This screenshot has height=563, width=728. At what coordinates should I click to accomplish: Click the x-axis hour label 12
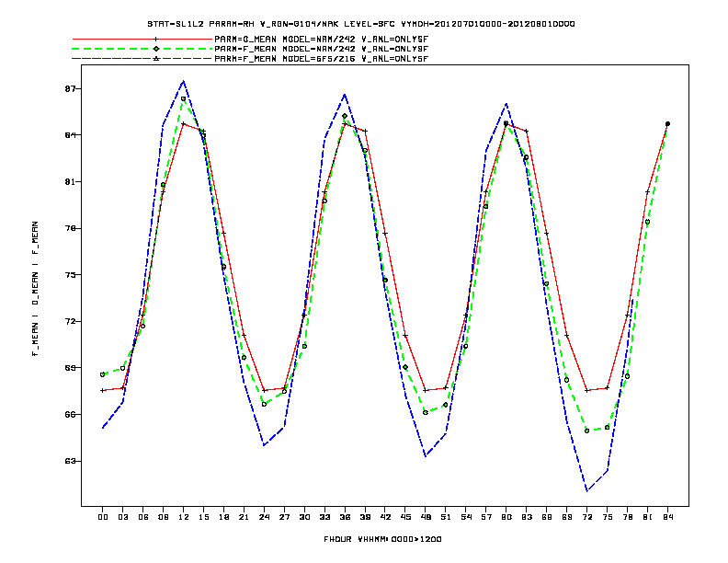[184, 517]
